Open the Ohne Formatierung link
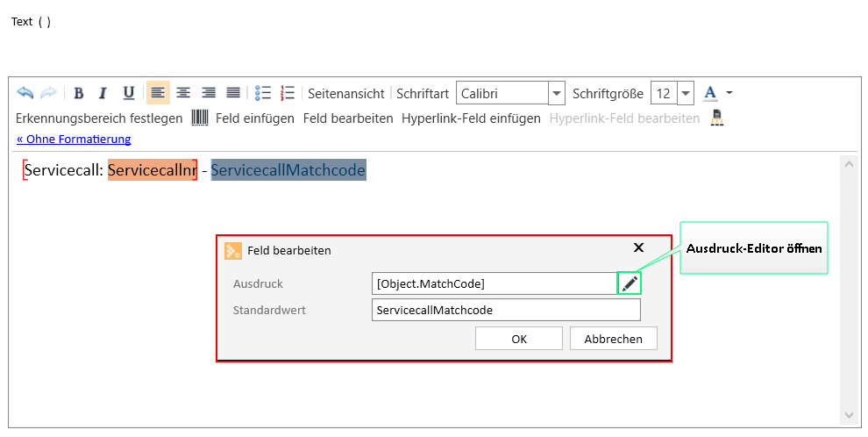Screen dimensions: 868x437 point(74,139)
